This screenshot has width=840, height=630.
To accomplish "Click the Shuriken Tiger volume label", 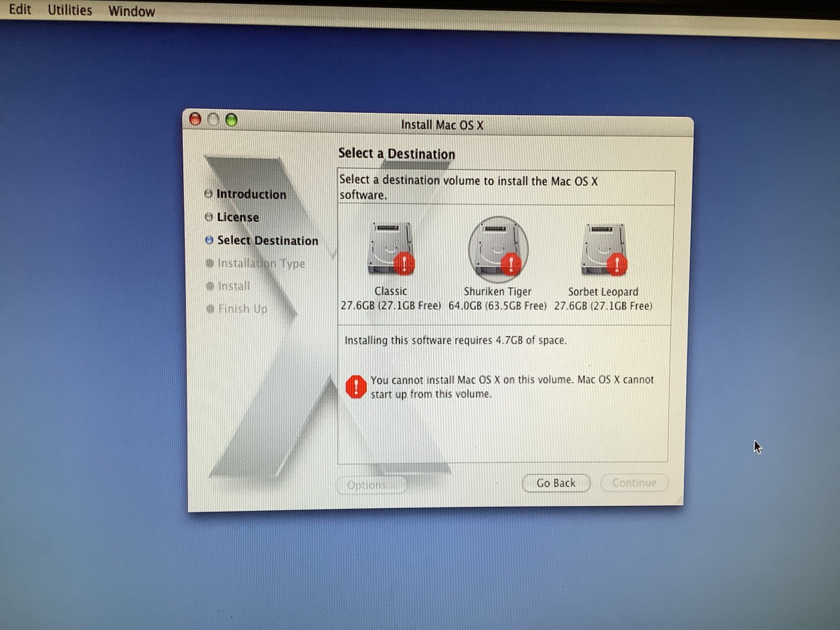I will pyautogui.click(x=497, y=291).
